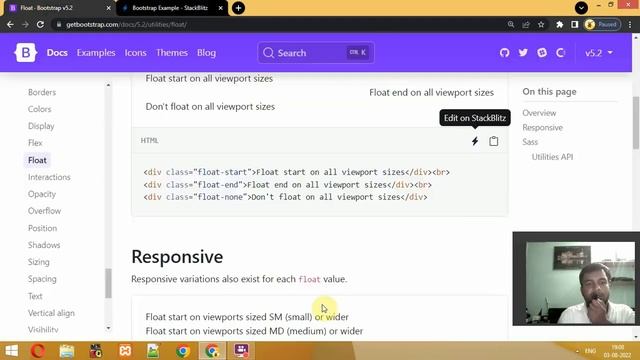640x360 pixels.
Task: Open the Themes nav item
Action: pos(172,53)
